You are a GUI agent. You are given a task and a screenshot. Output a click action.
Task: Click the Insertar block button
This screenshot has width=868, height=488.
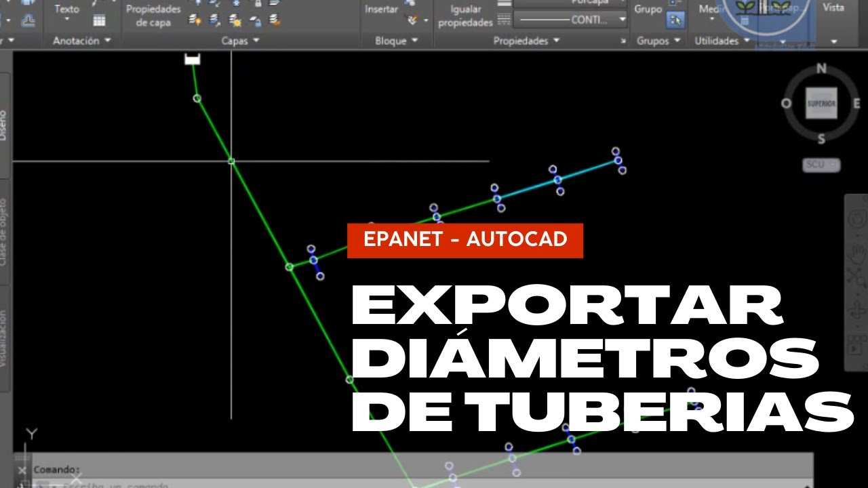[x=381, y=9]
